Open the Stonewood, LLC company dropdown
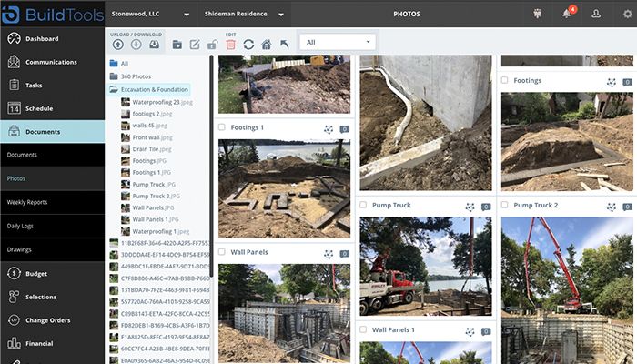 click(x=151, y=14)
